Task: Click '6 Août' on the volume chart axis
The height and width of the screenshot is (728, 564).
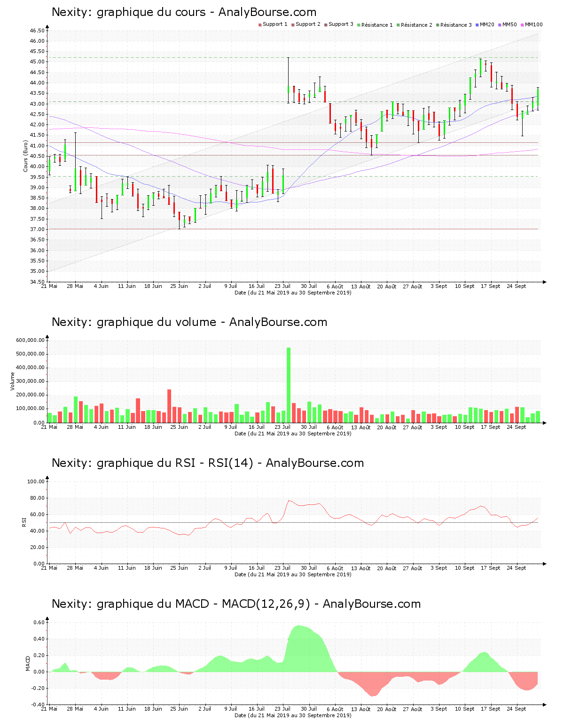Action: pyautogui.click(x=335, y=427)
